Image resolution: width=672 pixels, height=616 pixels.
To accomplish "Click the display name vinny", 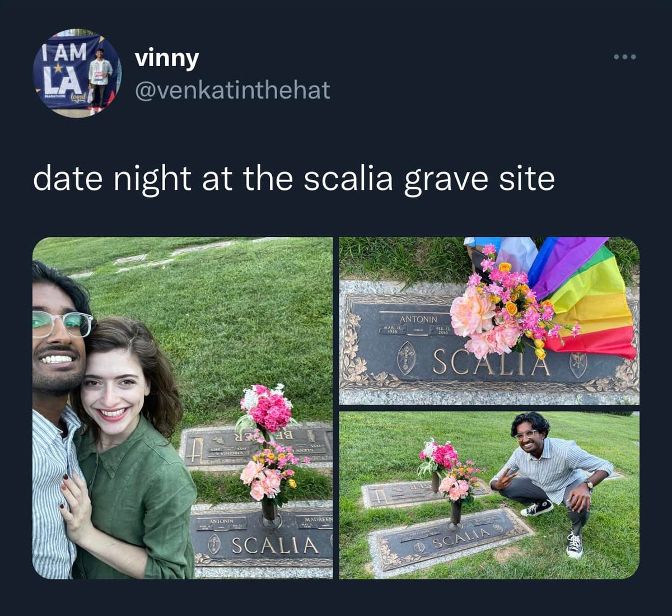I will tap(166, 58).
